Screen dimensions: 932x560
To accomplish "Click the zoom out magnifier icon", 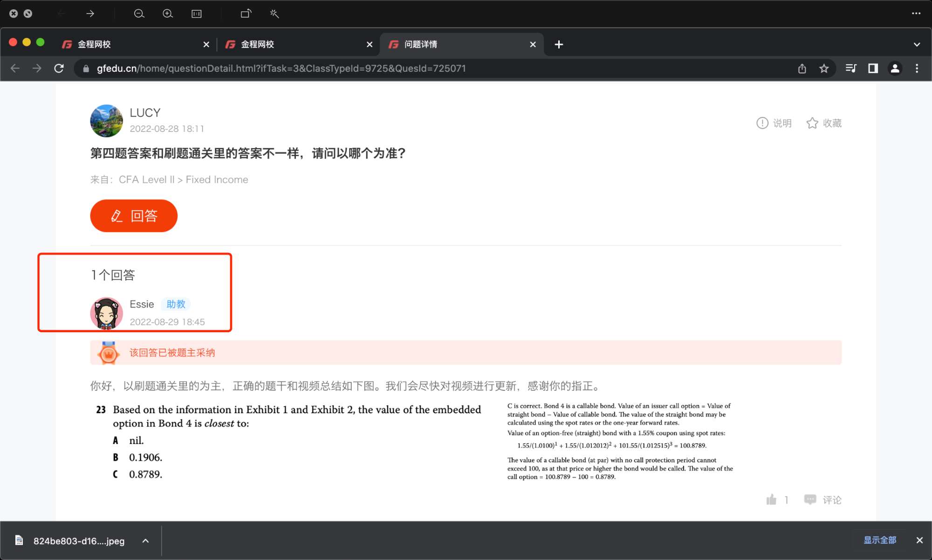I will pyautogui.click(x=139, y=14).
